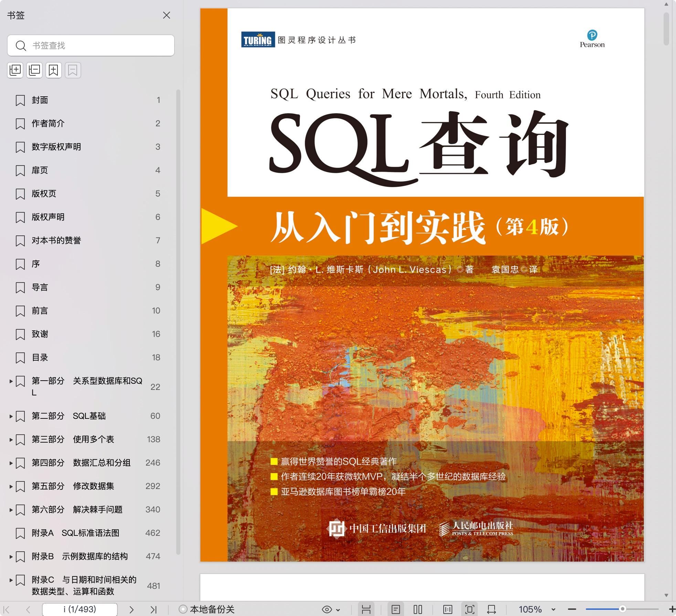
Task: Click the 书签查找 search field
Action: tap(91, 45)
